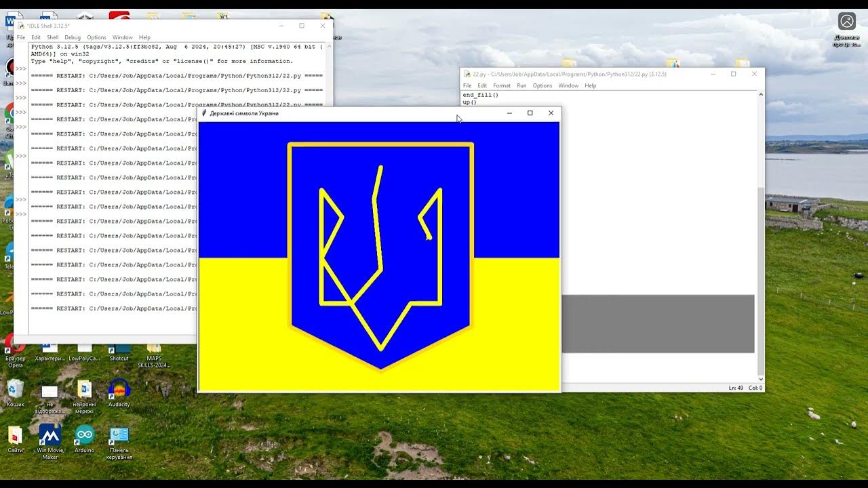Screen dimensions: 868x488
Task: Open the Панель керування desktop icon
Action: [119, 443]
